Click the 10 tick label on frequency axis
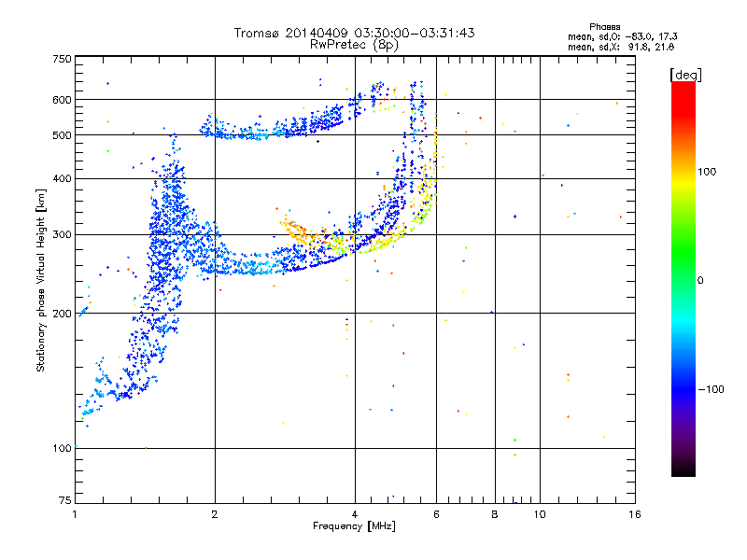The image size is (747, 560). (x=540, y=514)
